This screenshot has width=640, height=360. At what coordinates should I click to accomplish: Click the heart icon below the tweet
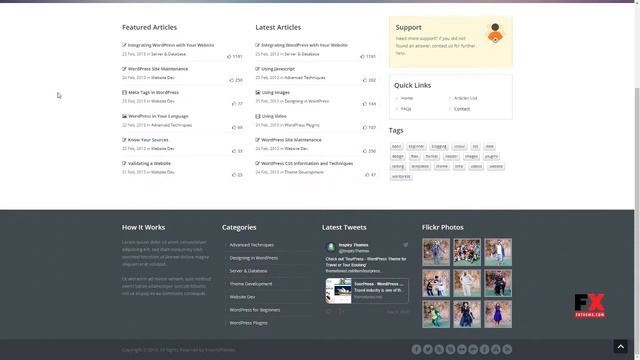(329, 312)
